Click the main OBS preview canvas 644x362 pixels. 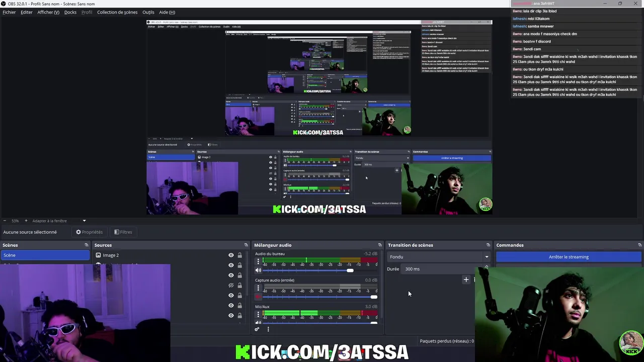click(x=319, y=117)
